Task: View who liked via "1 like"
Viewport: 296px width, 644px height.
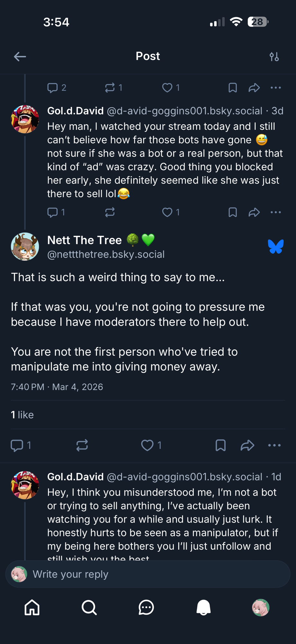Action: 22,415
